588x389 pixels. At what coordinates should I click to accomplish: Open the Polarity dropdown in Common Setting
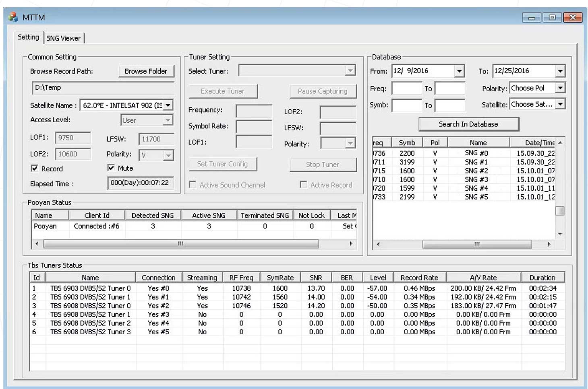click(168, 155)
